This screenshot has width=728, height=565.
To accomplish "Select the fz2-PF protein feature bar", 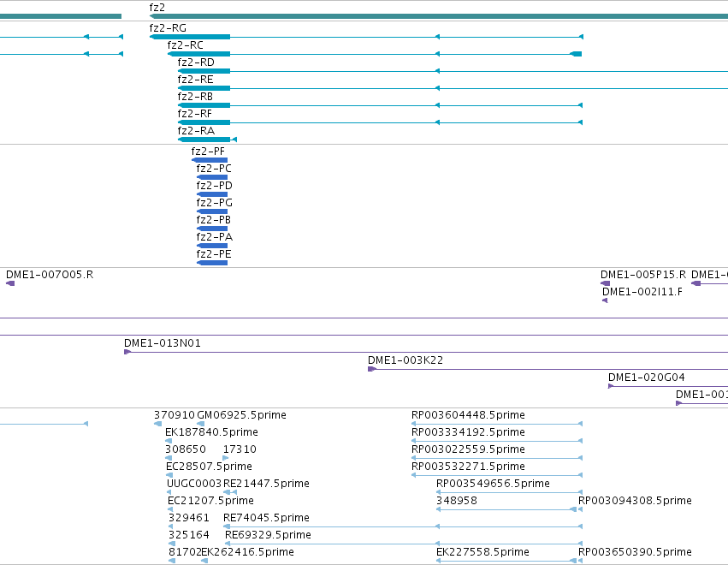I will tap(210, 160).
